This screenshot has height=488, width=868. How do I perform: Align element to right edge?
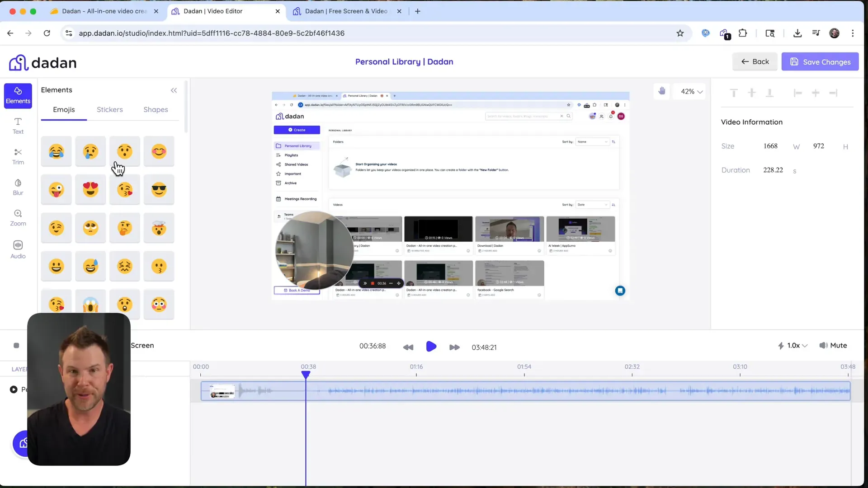coord(834,93)
